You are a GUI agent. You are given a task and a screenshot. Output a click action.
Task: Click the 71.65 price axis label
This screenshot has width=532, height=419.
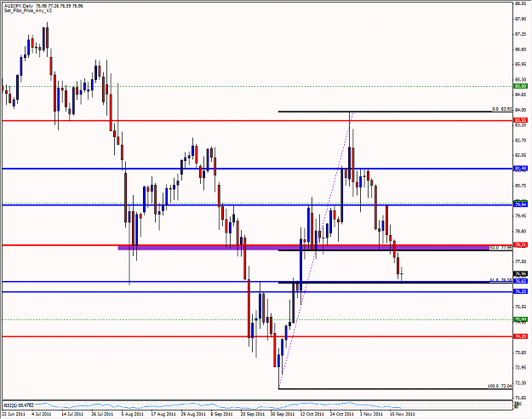pos(521,397)
